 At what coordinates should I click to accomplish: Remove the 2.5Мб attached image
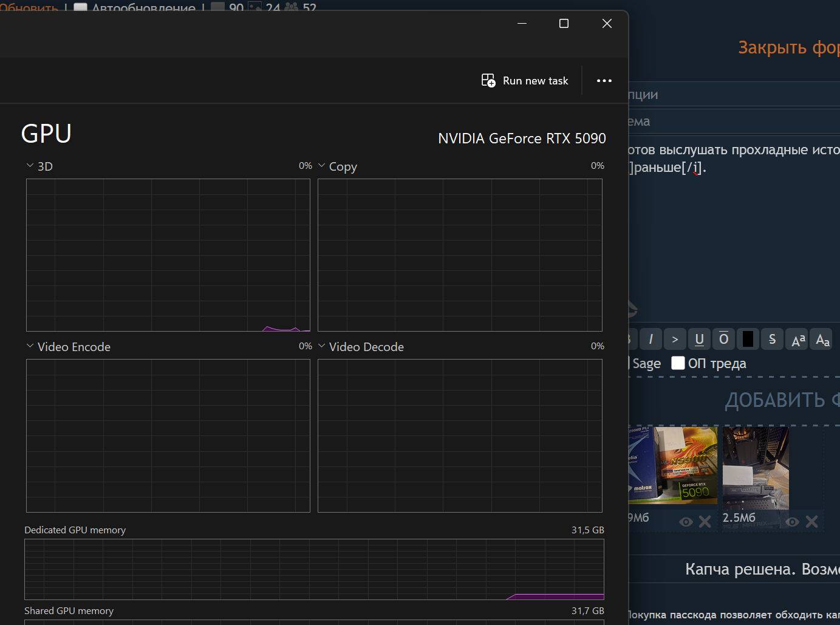coord(811,521)
